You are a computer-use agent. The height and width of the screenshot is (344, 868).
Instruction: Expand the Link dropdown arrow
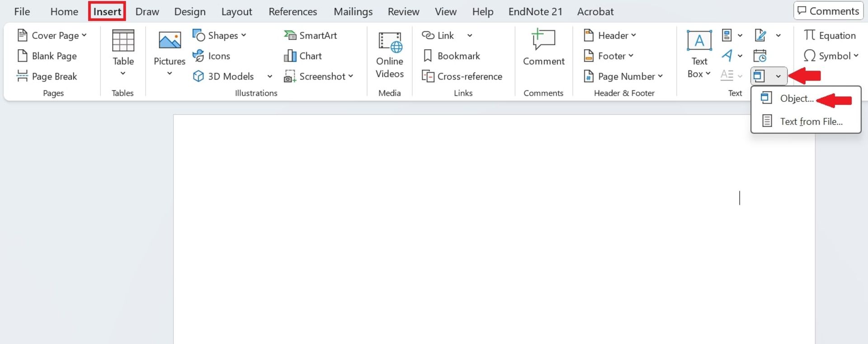click(x=470, y=35)
